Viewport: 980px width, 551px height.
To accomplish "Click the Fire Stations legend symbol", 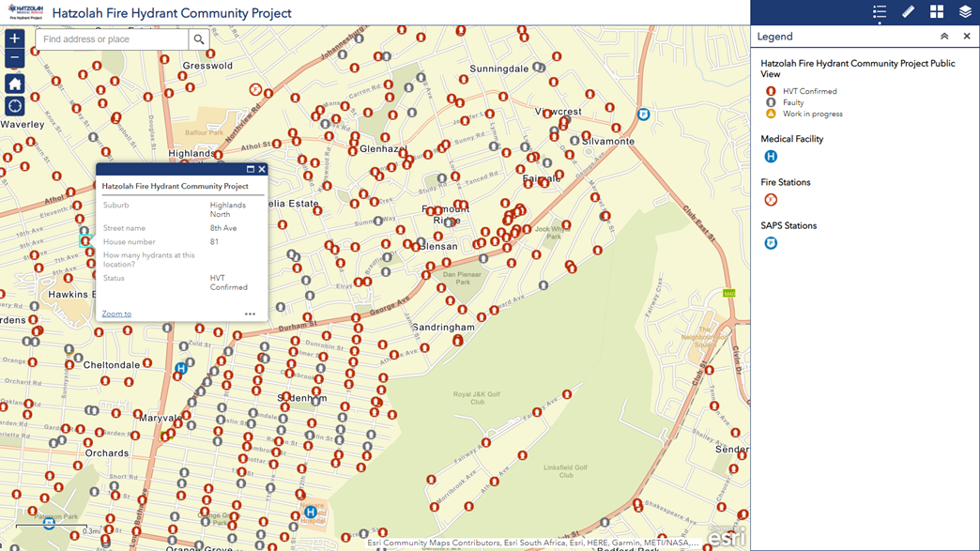I will pos(771,200).
